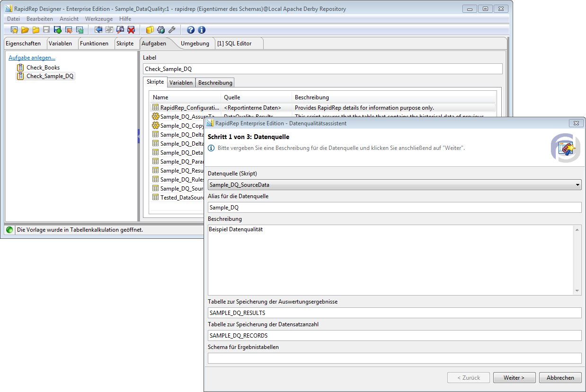Close the Datenqualitätsassistent dialog

tap(576, 123)
